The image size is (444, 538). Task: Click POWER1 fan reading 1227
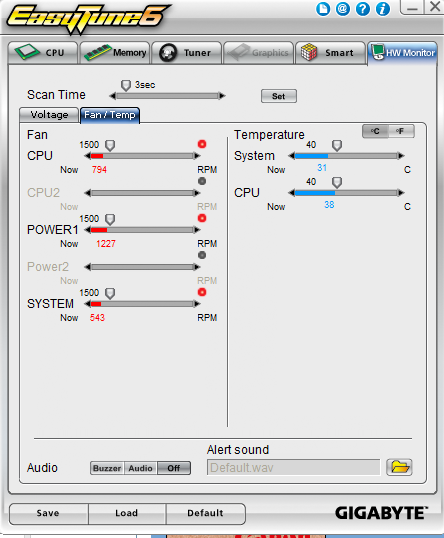[x=106, y=244]
